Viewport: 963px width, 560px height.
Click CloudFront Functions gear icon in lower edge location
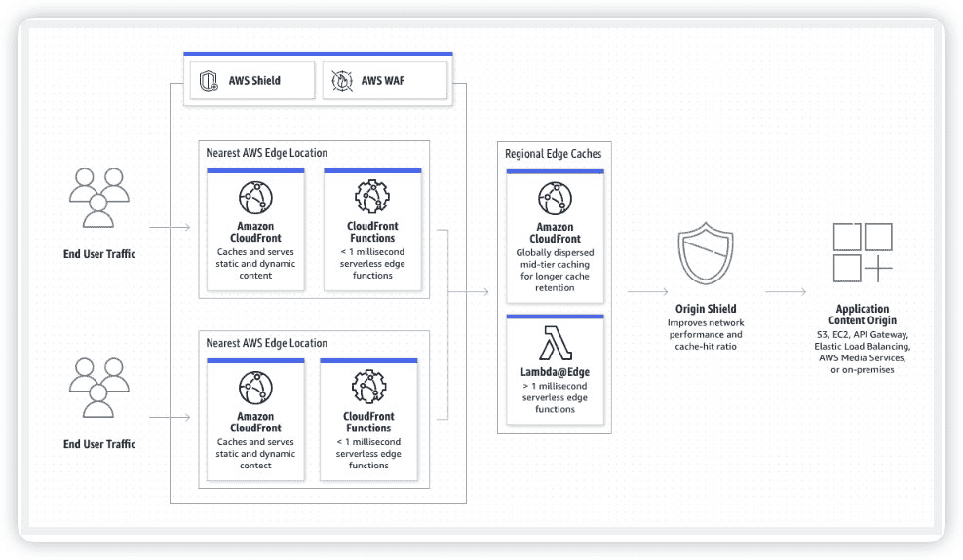click(x=368, y=387)
